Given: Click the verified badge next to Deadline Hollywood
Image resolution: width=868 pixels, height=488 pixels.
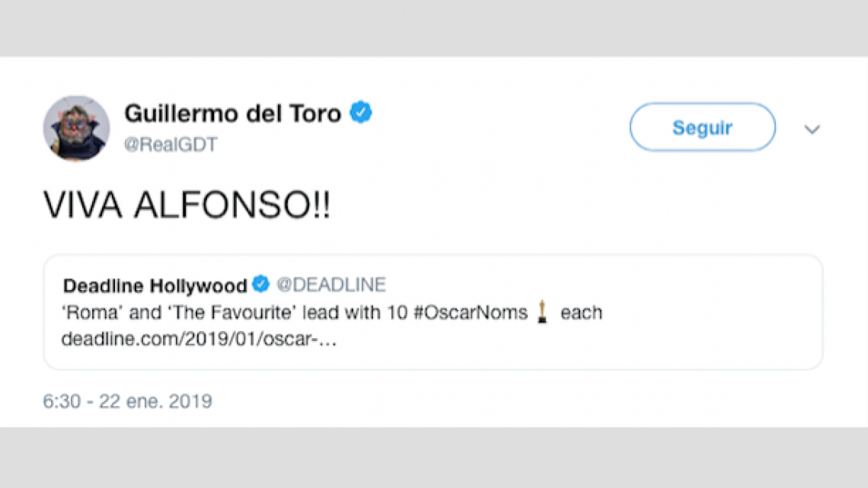Looking at the screenshot, I should (x=260, y=283).
